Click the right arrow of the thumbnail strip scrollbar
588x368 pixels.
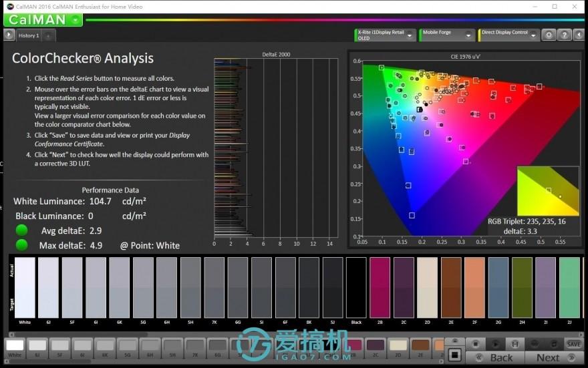[x=442, y=361]
